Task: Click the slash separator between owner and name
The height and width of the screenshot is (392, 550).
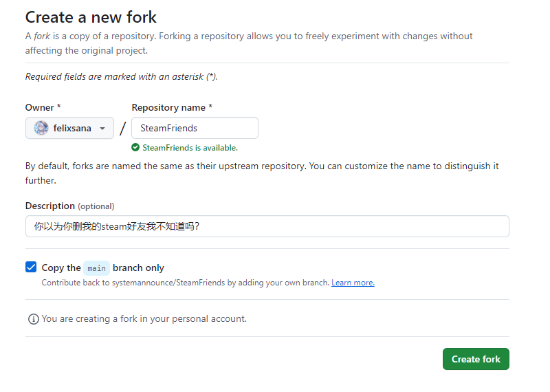Action: [x=122, y=129]
